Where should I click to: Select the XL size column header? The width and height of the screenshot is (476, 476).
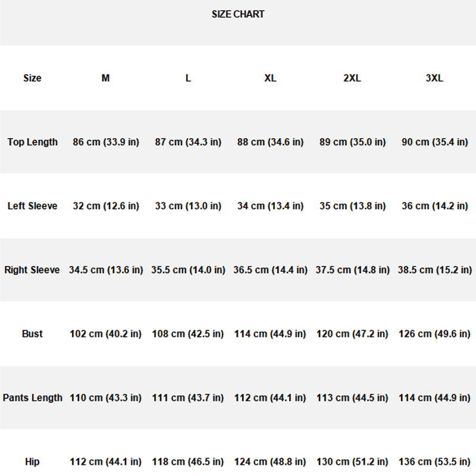click(x=270, y=78)
